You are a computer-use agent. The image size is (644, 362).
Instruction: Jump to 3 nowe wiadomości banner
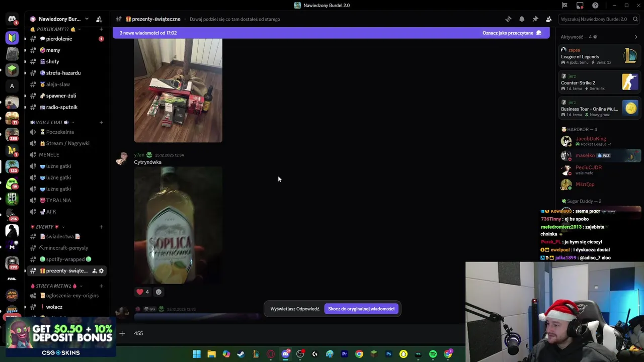331,33
